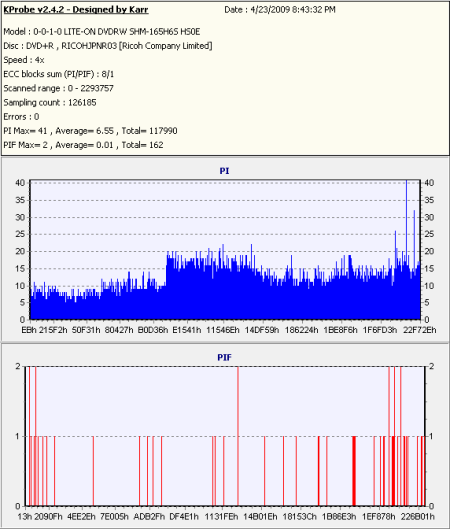Click the PIF chart title
This screenshot has height=529, width=450.
[x=224, y=357]
